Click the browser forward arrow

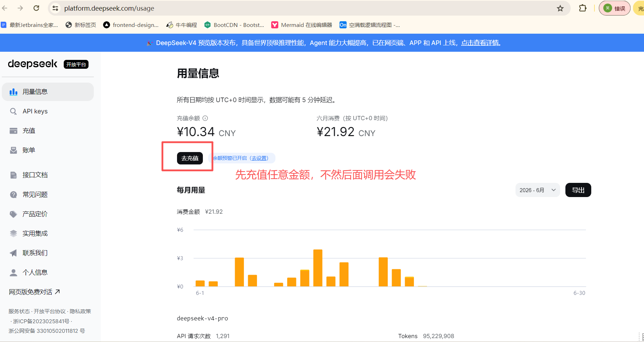point(20,8)
